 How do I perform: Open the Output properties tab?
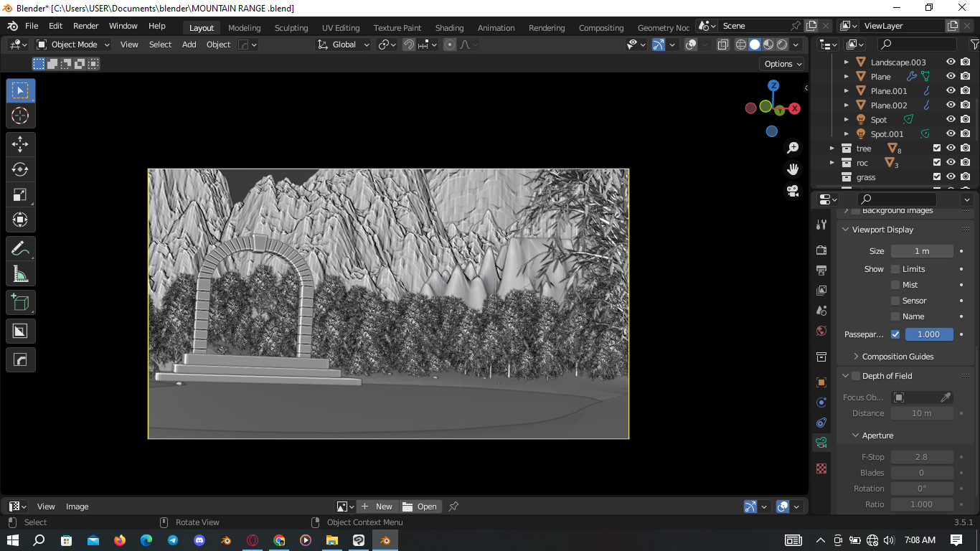(x=821, y=270)
